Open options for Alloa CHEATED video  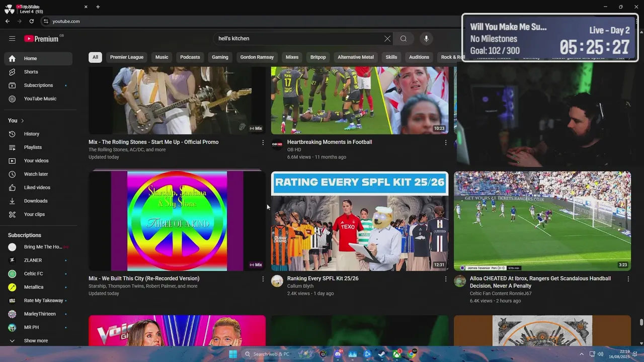(628, 279)
